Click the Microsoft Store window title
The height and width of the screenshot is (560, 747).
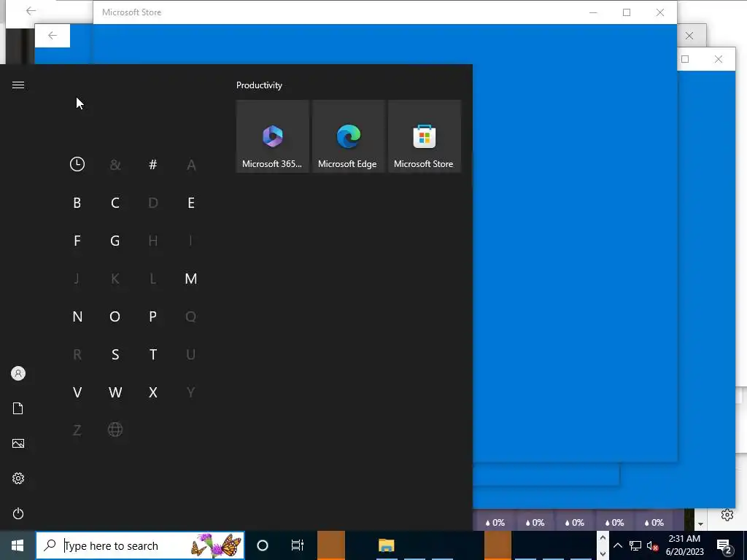131,12
